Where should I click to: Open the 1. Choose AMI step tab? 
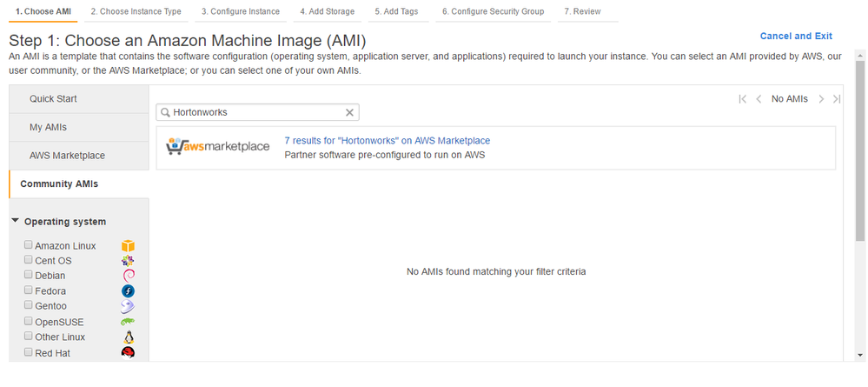(x=43, y=11)
